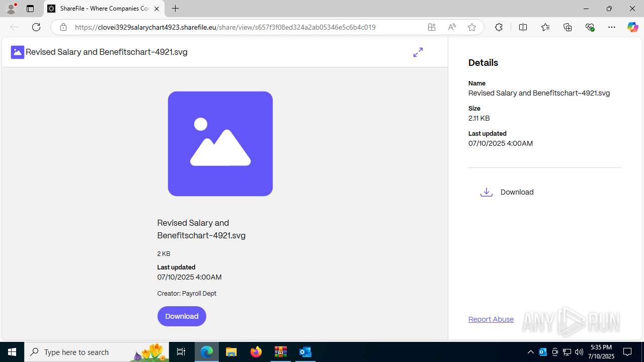The height and width of the screenshot is (362, 644).
Task: Open the Favorites list
Action: tap(545, 27)
